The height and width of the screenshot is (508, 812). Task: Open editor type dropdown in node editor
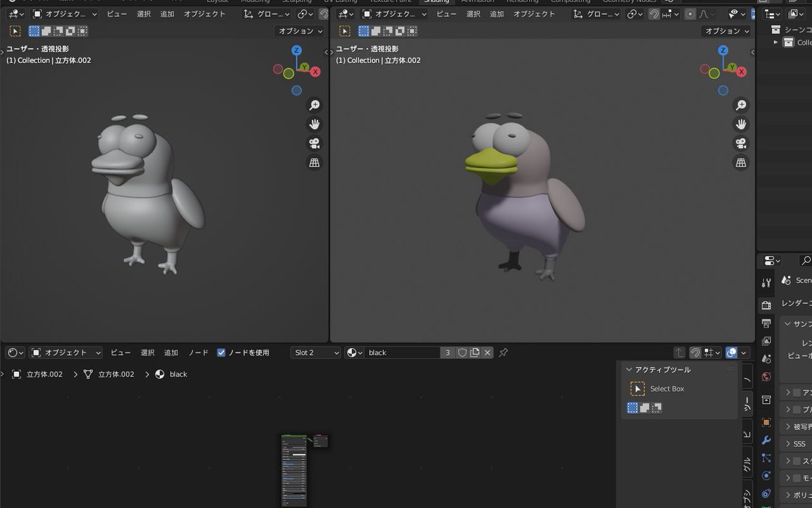(x=15, y=353)
